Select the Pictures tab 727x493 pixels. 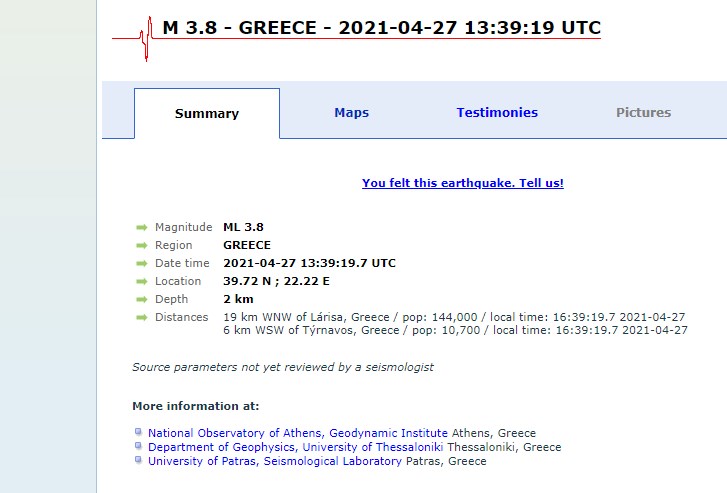point(643,113)
